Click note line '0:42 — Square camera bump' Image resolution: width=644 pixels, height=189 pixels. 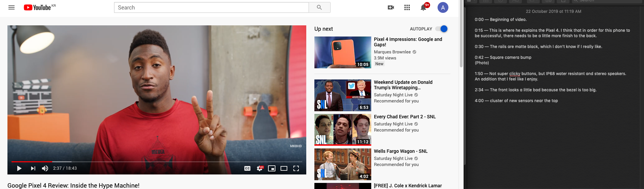(x=503, y=57)
